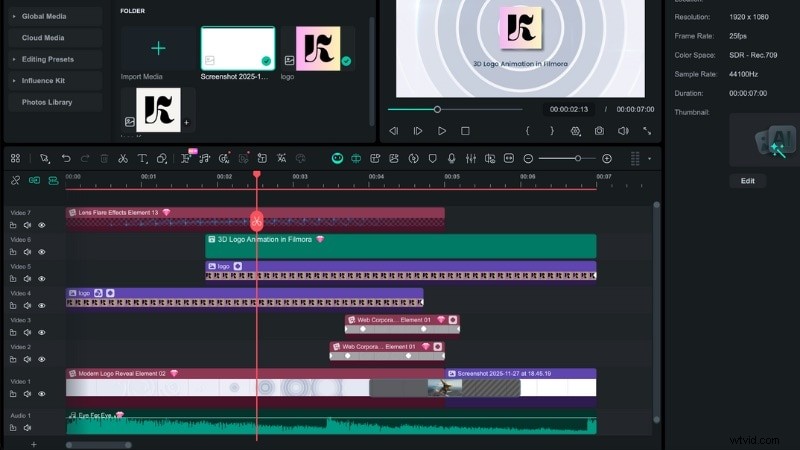Screen dimensions: 800x450
Task: Lock the Video 2 track
Action: point(13,359)
